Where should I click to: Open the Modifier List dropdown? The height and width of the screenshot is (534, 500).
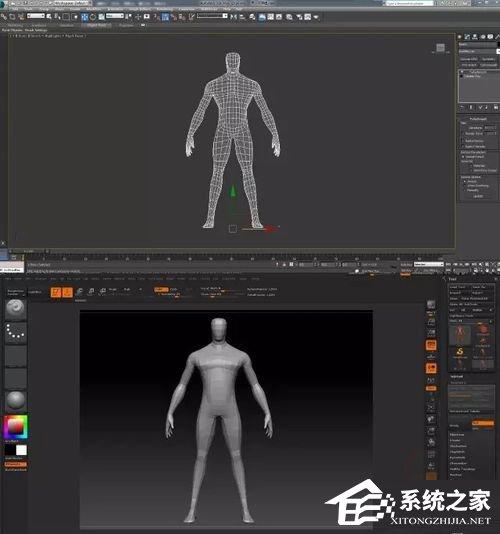tap(479, 51)
